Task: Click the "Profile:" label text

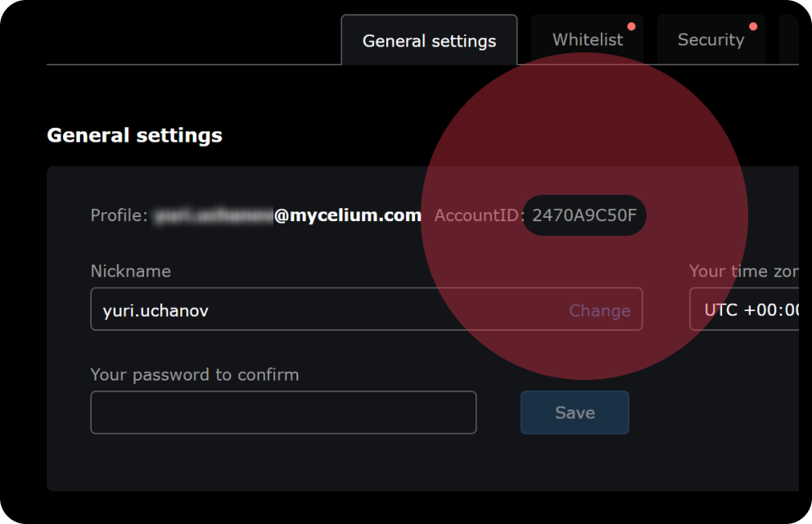Action: (120, 215)
